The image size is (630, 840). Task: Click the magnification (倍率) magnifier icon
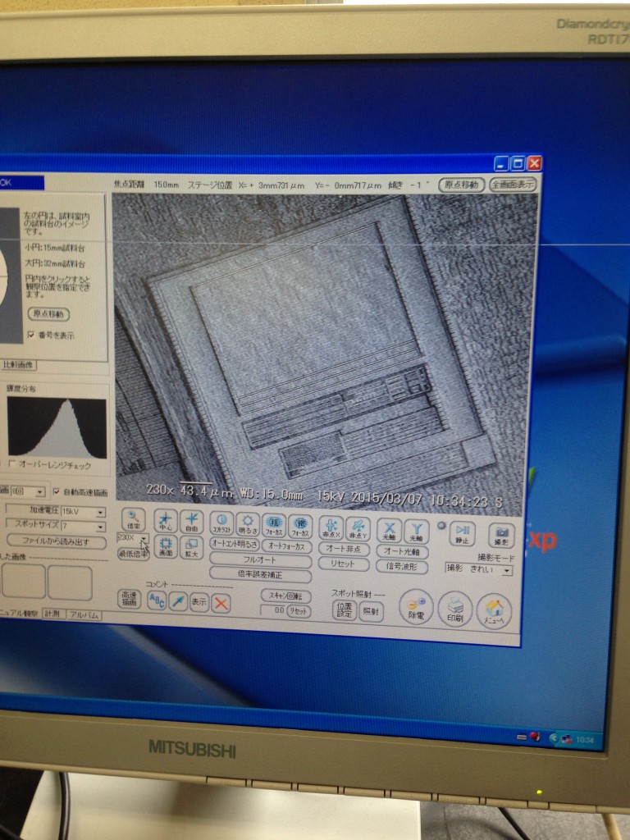(x=134, y=520)
